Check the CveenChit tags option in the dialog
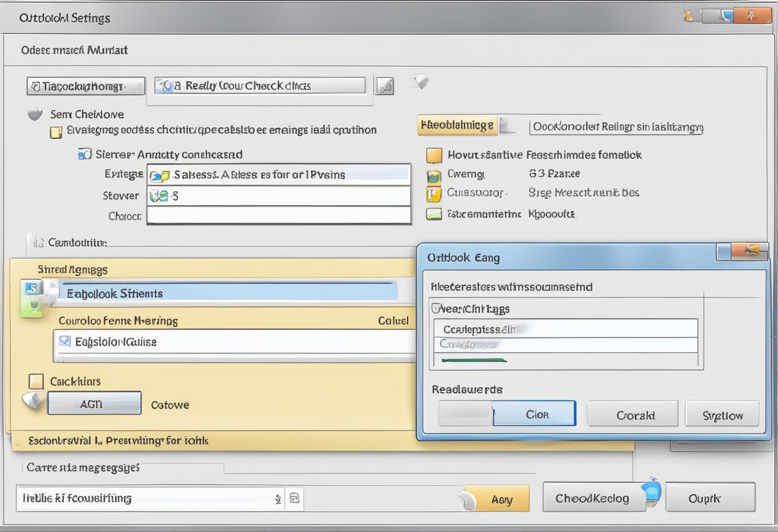Screen dimensions: 778x532 (437, 308)
